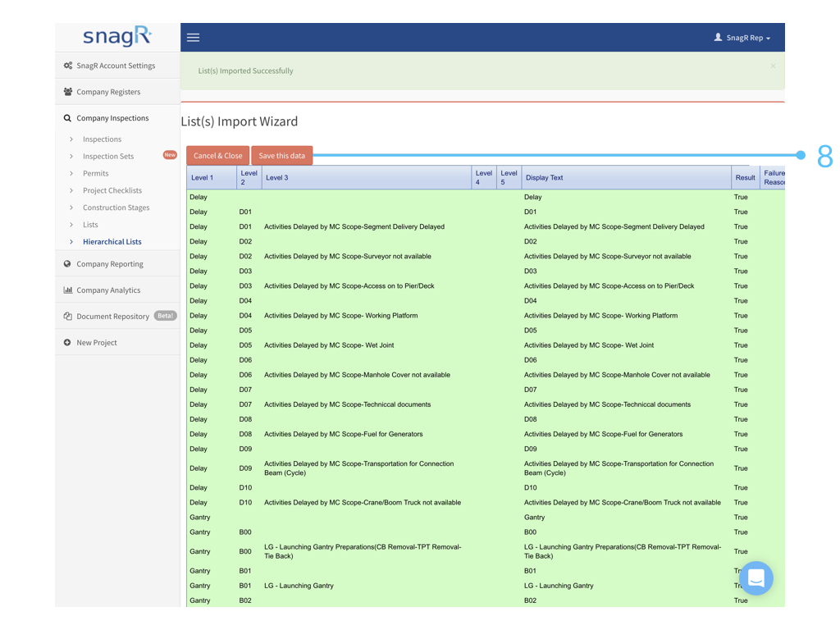The height and width of the screenshot is (630, 840).
Task: Open SnagR Account Settings menu
Action: [117, 66]
